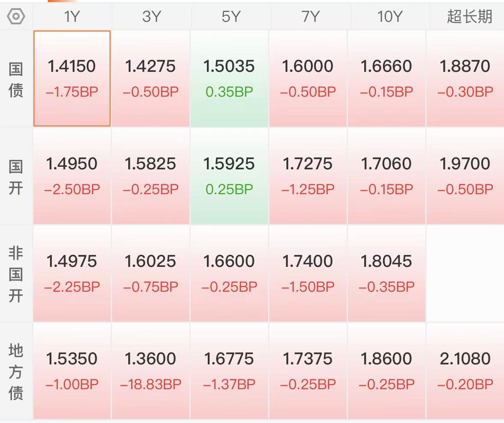
Task: Open the 地方债 3Y cell showing -18.83BP
Action: [x=150, y=371]
